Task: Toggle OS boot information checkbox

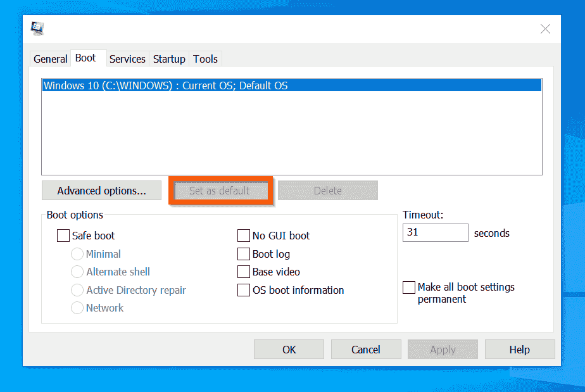Action: [x=244, y=290]
